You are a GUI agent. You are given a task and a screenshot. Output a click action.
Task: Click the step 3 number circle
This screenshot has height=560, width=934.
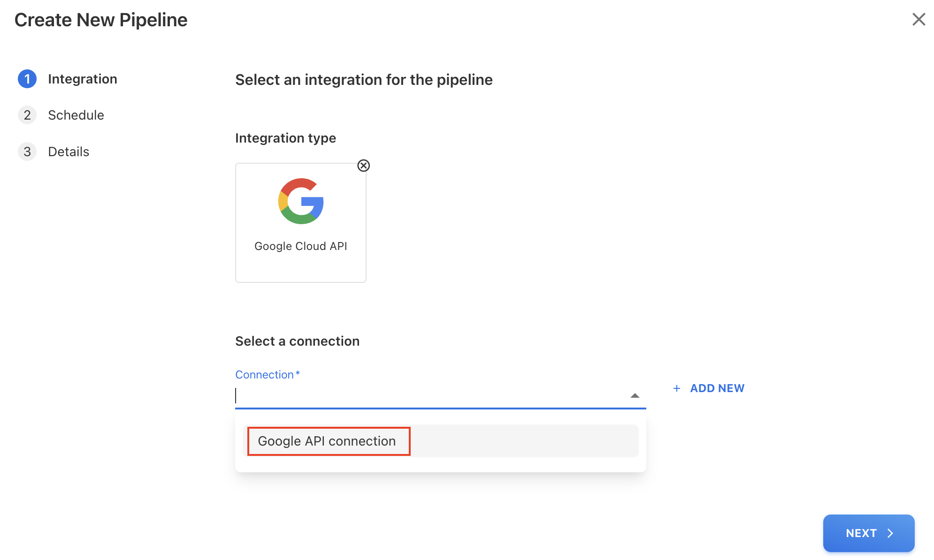pos(27,151)
